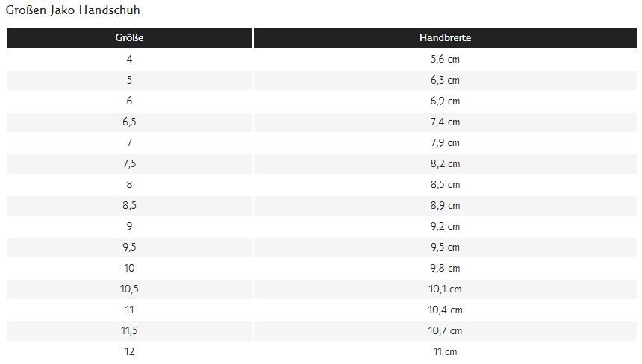Select the Größen Jako Handschuh title
Screen dimensions: 642x364
pos(73,10)
